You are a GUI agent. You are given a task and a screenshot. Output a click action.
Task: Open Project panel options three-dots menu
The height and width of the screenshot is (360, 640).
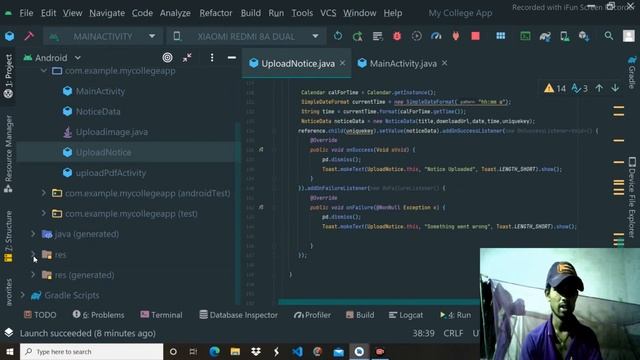click(x=211, y=58)
